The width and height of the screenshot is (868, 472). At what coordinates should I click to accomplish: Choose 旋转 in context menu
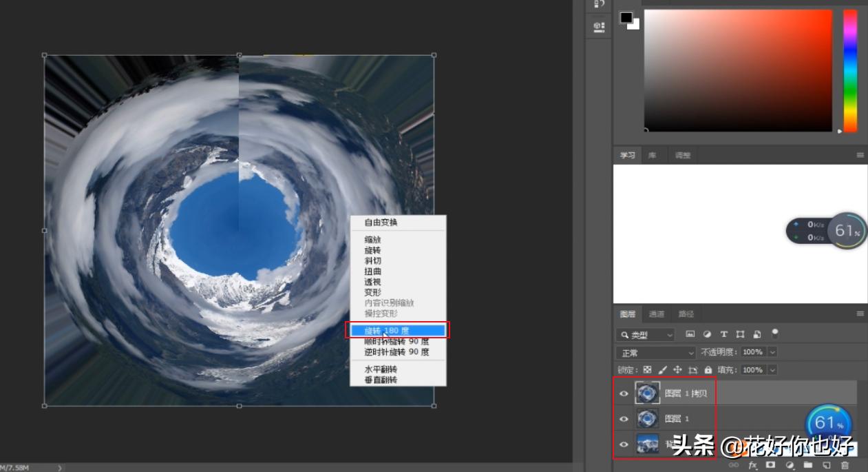point(398,250)
